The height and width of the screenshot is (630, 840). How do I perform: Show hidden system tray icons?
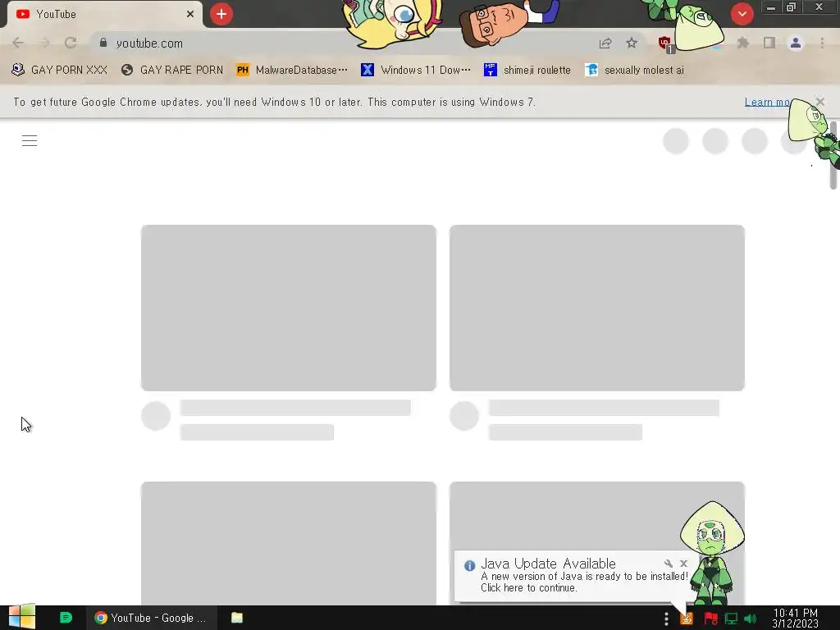pos(666,619)
